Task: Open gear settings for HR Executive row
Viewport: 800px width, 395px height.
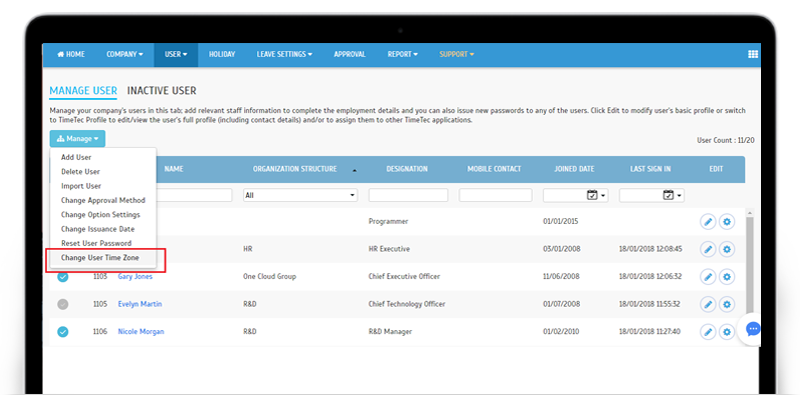Action: (x=727, y=250)
